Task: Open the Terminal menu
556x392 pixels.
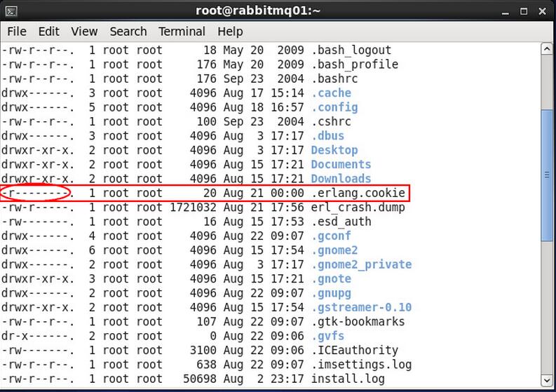Action: click(182, 32)
